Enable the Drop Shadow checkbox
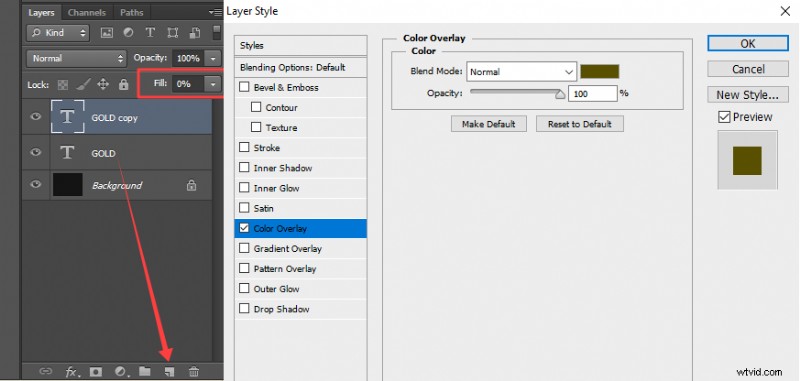 244,309
